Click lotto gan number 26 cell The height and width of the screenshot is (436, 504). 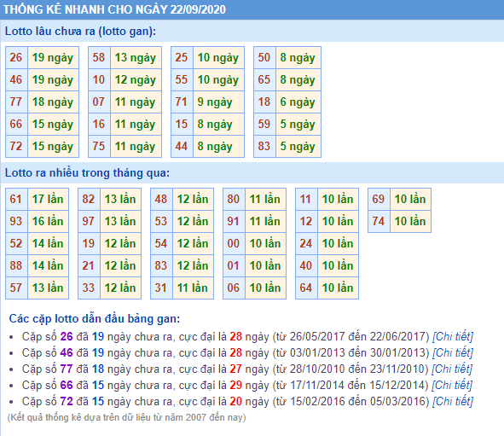pyautogui.click(x=16, y=57)
